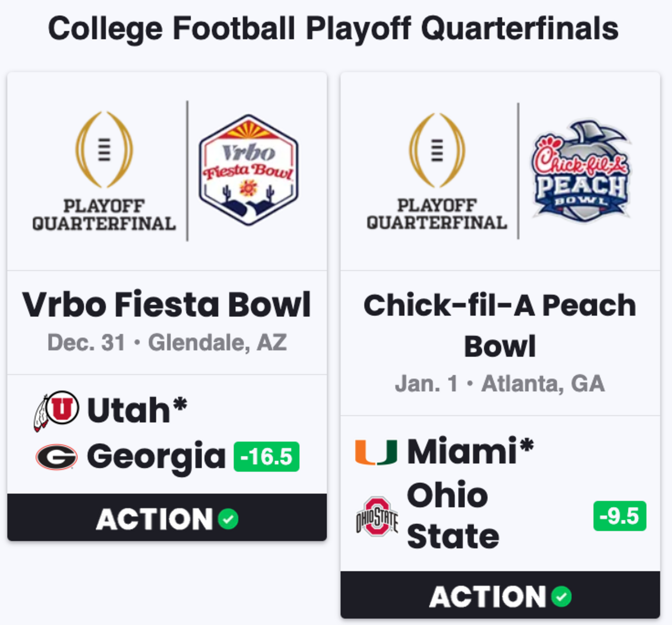Click the Georgia Bulldogs G logo
This screenshot has height=625, width=672.
click(56, 457)
